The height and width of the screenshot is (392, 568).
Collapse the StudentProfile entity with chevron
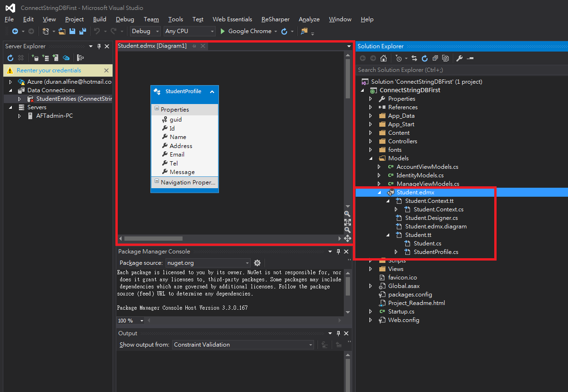212,92
